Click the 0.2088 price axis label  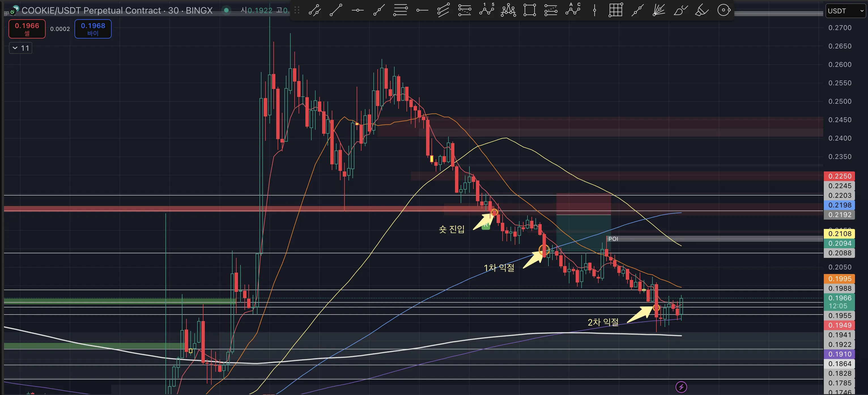click(839, 253)
